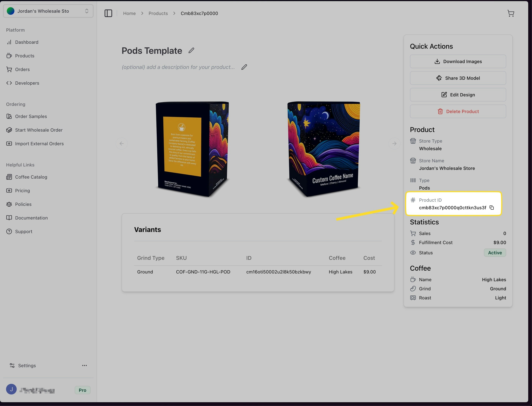The image size is (532, 406).
Task: Click the red Delete Product button
Action: point(458,111)
